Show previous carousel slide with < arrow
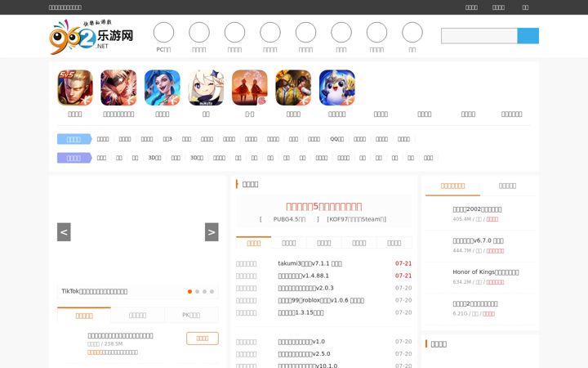Viewport: 588px width, 368px height. point(64,232)
